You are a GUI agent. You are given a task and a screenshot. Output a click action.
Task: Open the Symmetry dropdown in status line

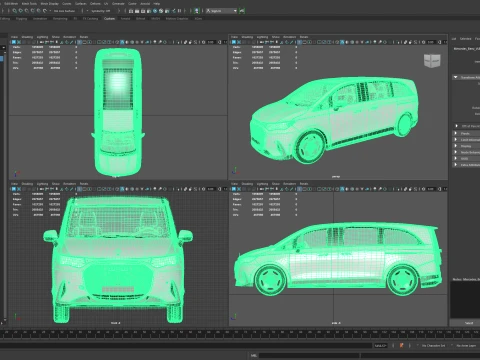point(100,11)
